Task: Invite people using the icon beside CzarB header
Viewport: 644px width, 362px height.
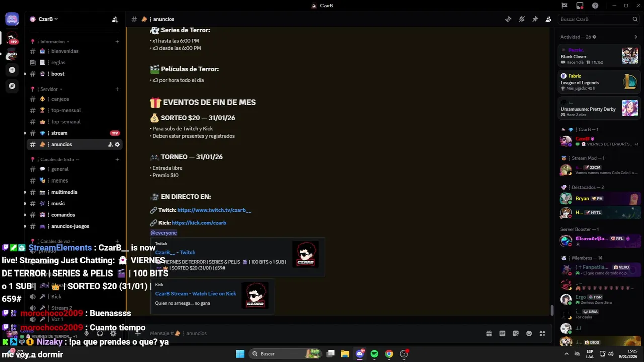Action: coord(115,19)
